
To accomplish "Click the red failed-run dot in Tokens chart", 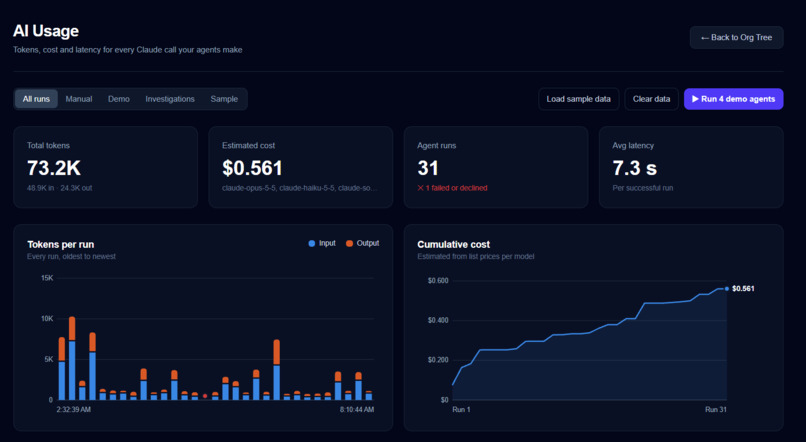I will (205, 396).
